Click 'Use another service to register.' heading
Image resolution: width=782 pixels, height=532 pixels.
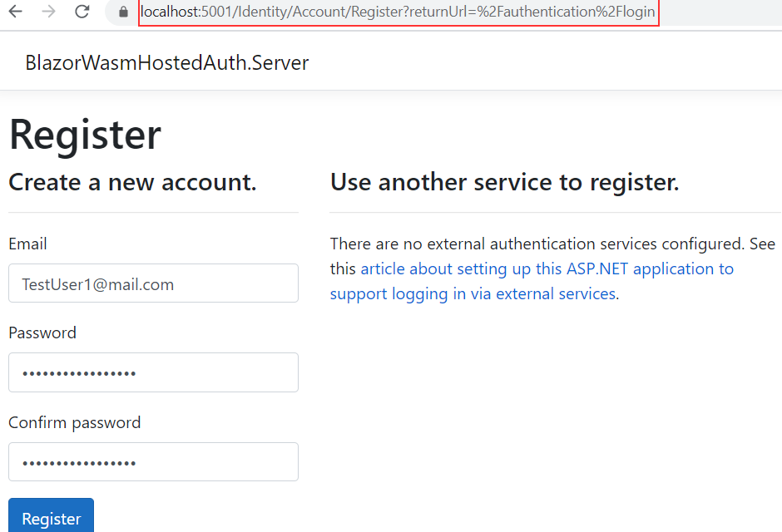504,182
